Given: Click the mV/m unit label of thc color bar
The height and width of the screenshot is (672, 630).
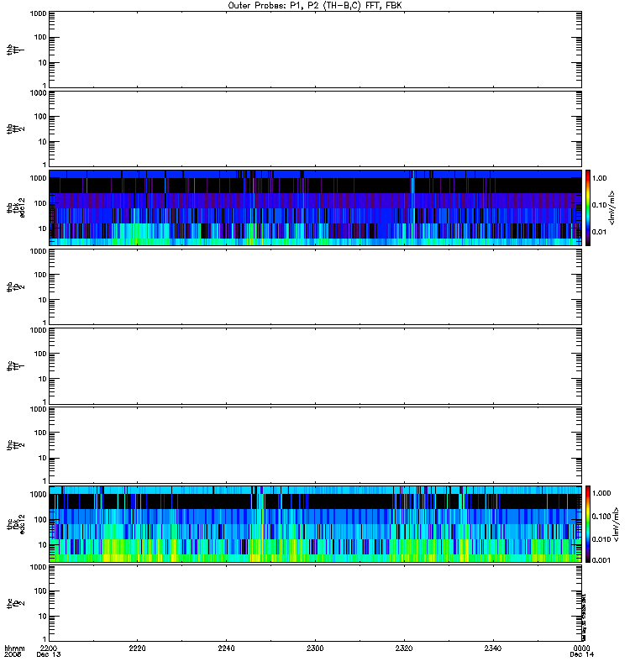Looking at the screenshot, I should (616, 524).
